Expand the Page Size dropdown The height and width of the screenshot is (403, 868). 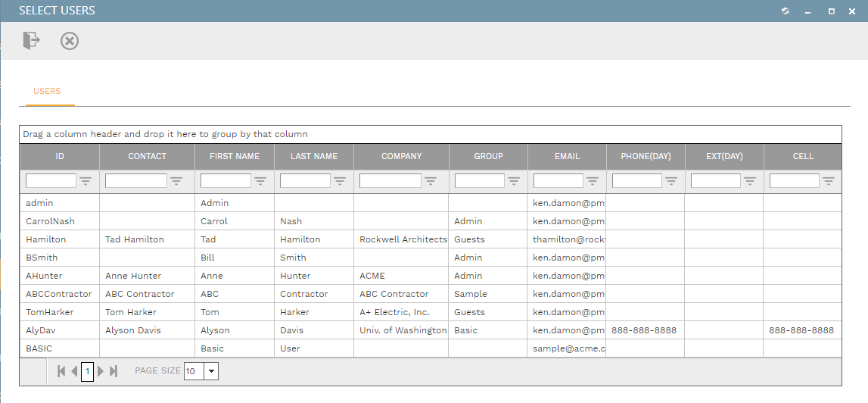point(211,371)
